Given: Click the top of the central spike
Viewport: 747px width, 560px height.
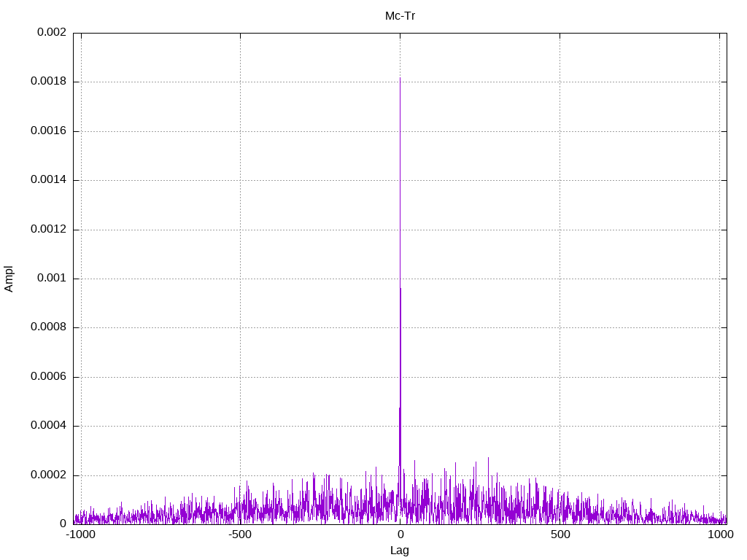Looking at the screenshot, I should click(400, 78).
